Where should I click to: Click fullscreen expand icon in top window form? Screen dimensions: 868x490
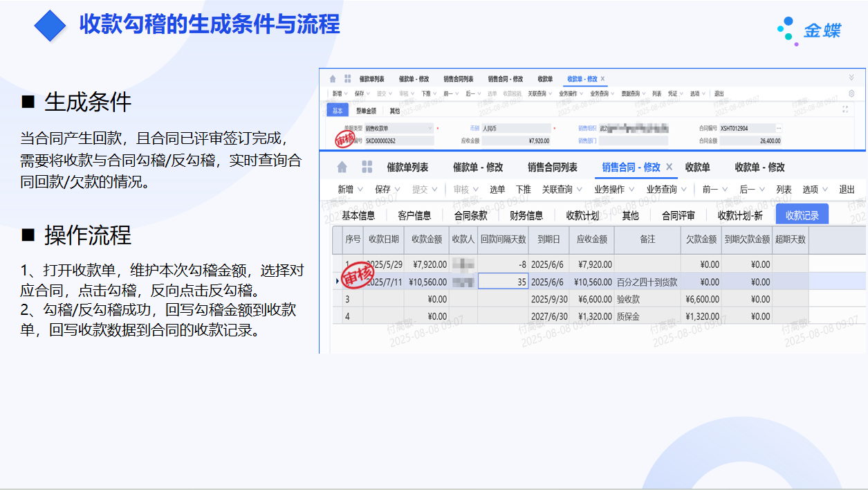pyautogui.click(x=845, y=110)
